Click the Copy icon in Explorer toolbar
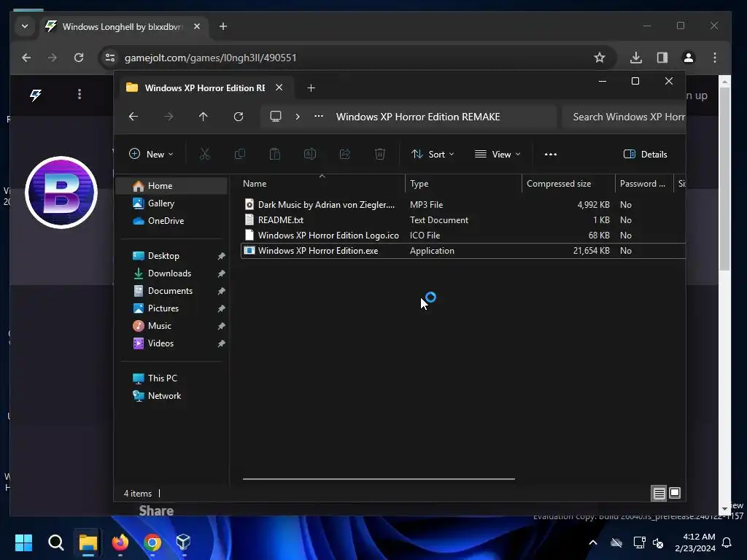Viewport: 747px width, 560px height. pos(239,154)
